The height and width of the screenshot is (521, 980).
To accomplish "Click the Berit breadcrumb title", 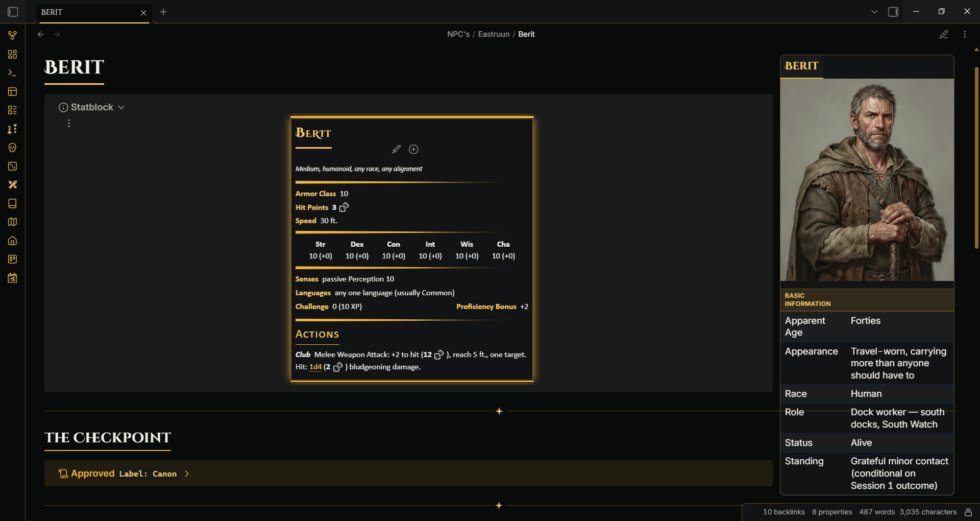I will click(x=526, y=34).
